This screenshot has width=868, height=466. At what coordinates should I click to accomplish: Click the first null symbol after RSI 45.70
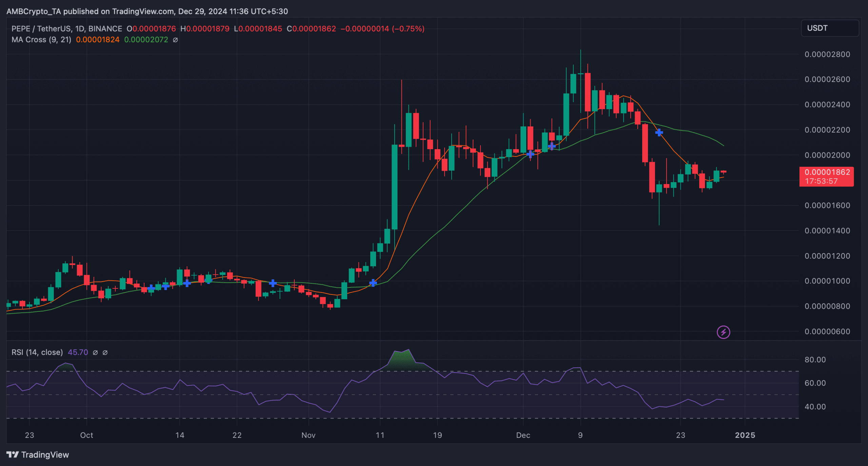coord(95,352)
